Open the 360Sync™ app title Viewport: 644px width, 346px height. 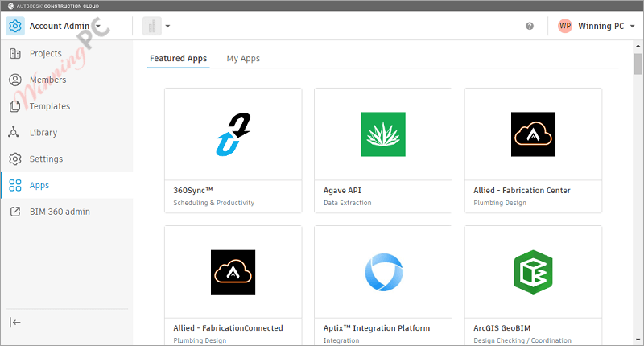[x=193, y=191]
